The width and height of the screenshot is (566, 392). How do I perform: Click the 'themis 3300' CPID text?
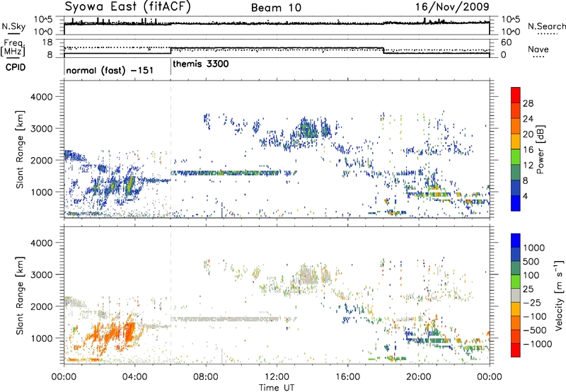201,64
